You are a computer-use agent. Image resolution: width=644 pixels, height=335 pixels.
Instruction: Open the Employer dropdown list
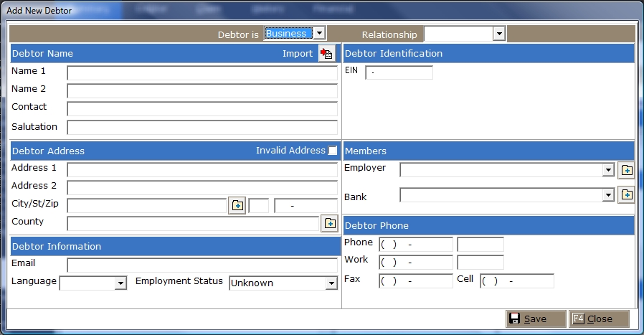pos(608,170)
